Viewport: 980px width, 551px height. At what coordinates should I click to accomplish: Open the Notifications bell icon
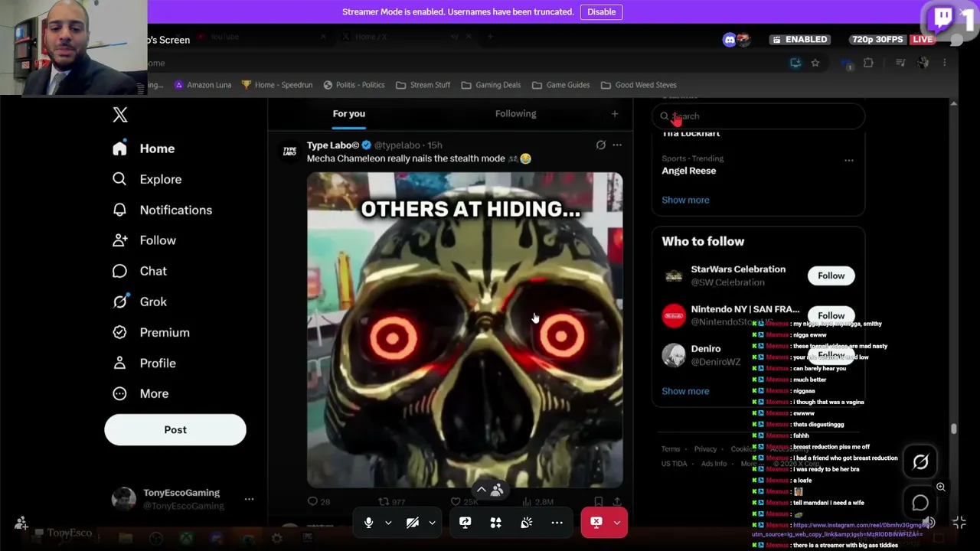[119, 210]
